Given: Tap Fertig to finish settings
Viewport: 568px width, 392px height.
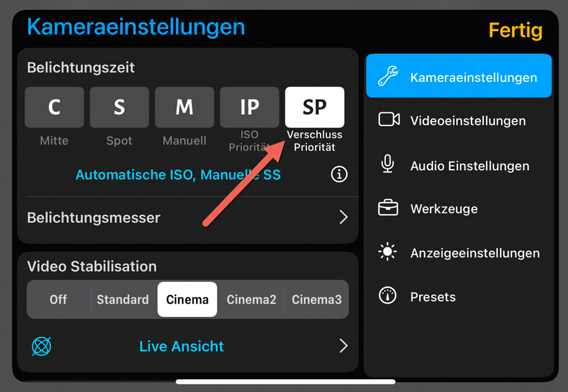Looking at the screenshot, I should coord(515,31).
